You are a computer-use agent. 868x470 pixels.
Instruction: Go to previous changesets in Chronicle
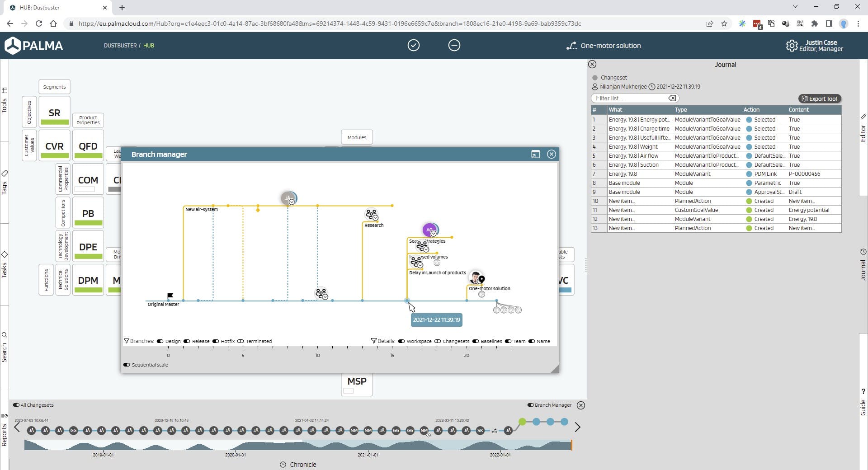pos(17,427)
